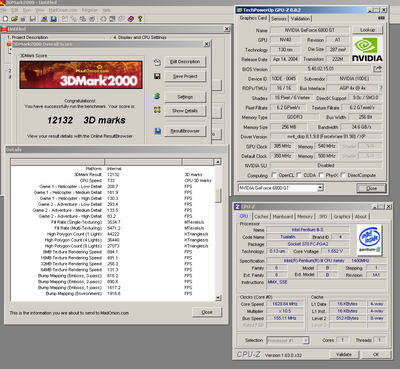
Task: Enable the OpenCL checkbox
Action: [x=274, y=175]
